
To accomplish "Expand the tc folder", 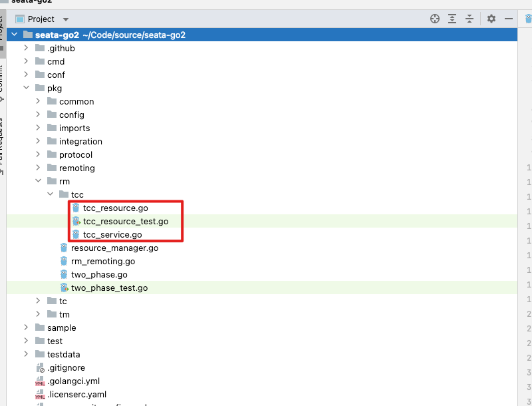I will [x=38, y=301].
